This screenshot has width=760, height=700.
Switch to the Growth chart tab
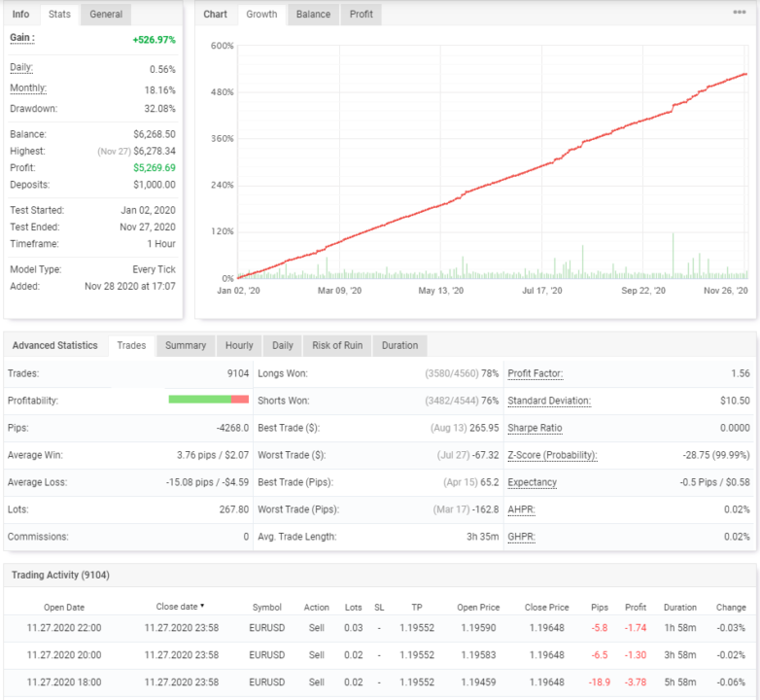(x=261, y=15)
